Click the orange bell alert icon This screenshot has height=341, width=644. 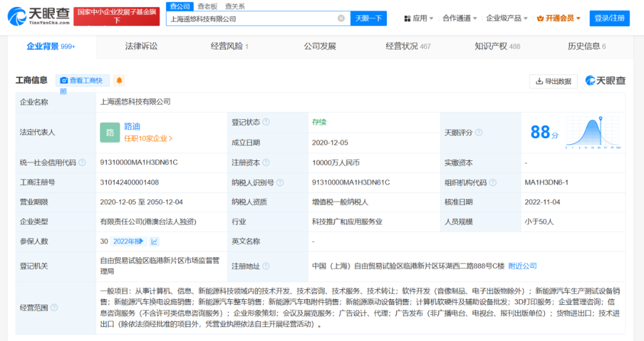[x=119, y=80]
